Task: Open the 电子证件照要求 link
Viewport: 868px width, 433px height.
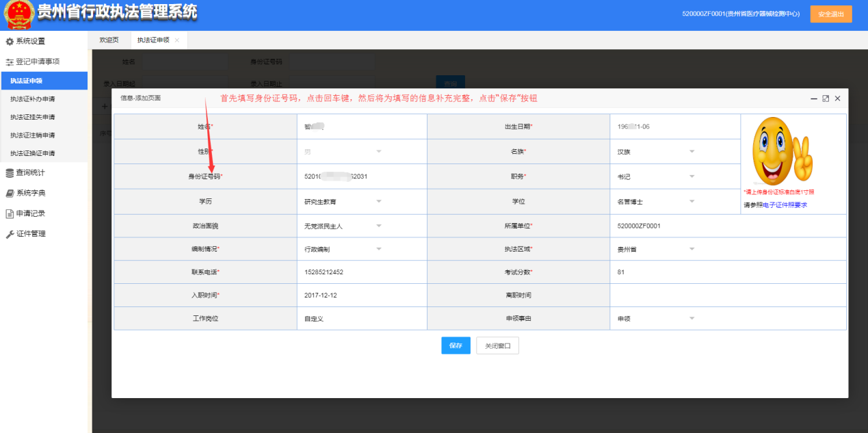Action: pos(785,205)
